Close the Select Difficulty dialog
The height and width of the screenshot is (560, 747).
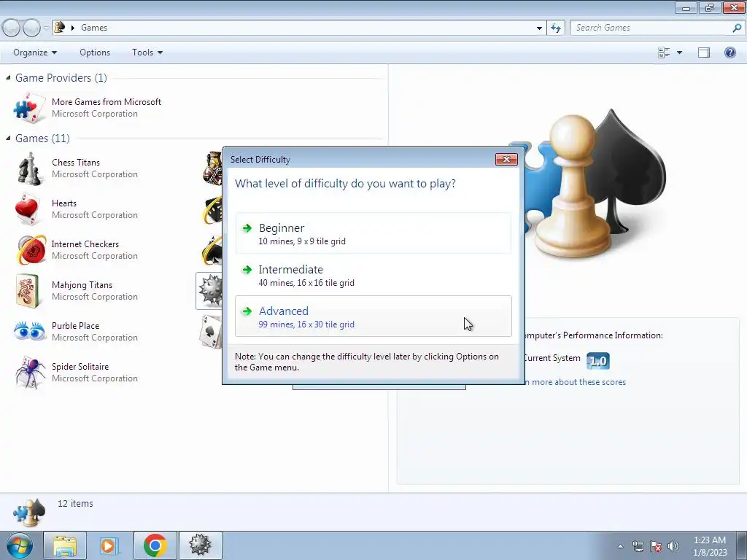pyautogui.click(x=506, y=160)
